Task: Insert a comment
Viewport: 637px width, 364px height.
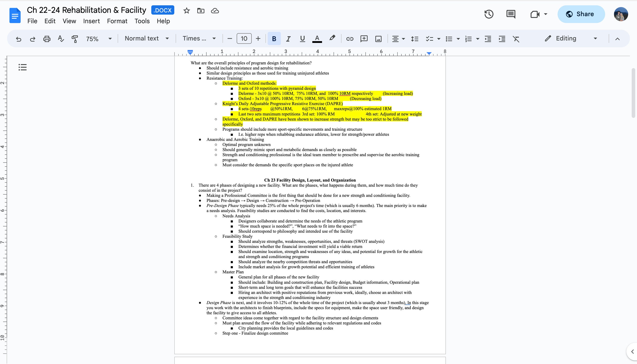Action: pos(364,38)
